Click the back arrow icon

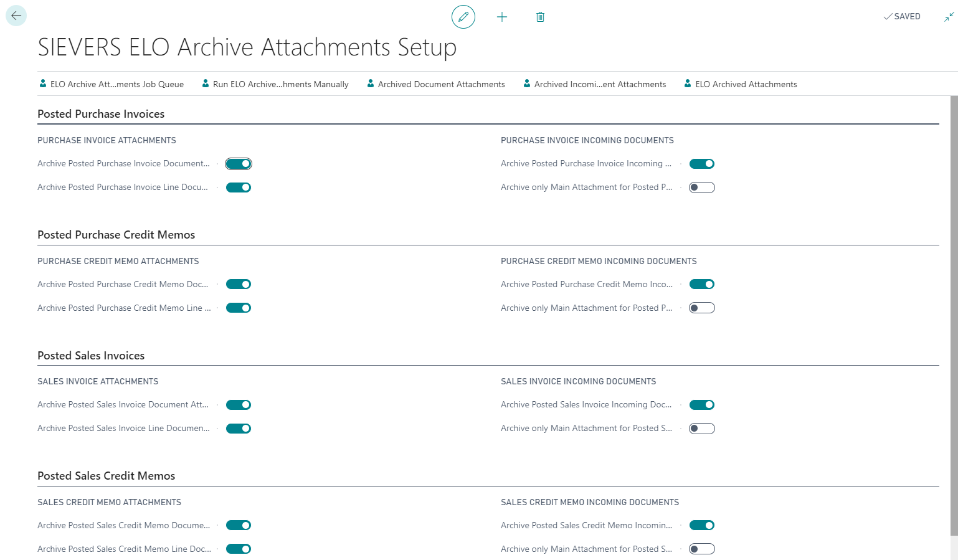[16, 16]
